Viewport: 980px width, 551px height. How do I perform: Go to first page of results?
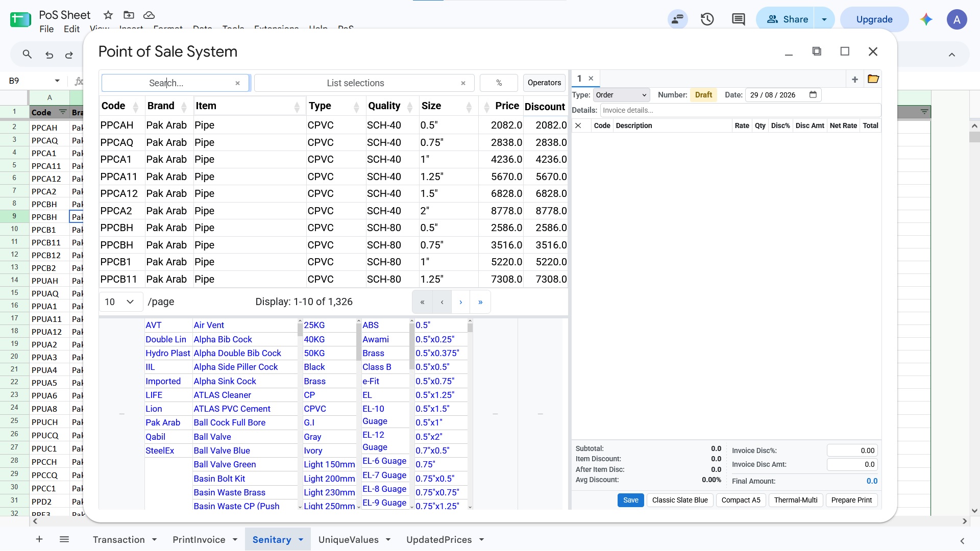tap(422, 302)
